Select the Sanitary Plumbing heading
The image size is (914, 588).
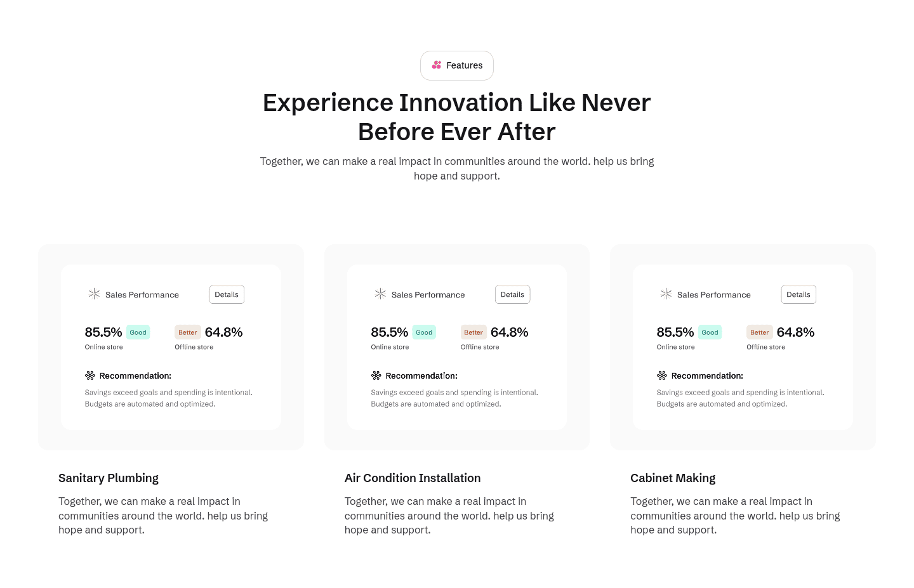coord(109,478)
